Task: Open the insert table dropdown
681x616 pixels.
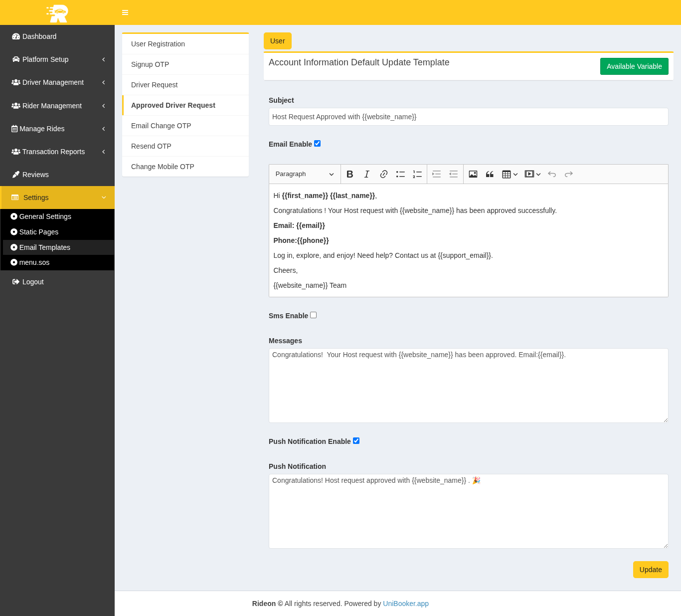Action: (x=510, y=174)
